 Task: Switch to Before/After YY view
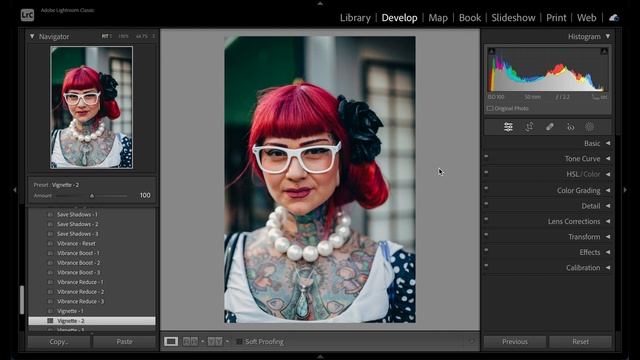click(215, 341)
